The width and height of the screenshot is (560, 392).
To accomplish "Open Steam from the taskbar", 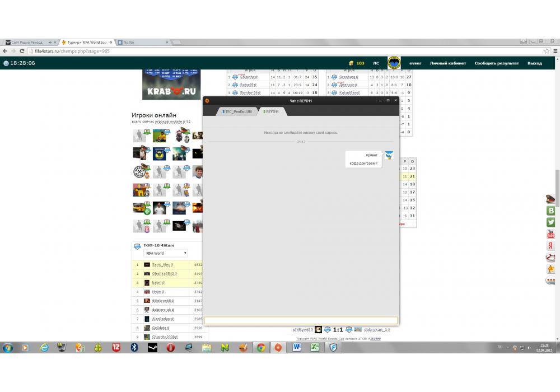I will (152, 347).
